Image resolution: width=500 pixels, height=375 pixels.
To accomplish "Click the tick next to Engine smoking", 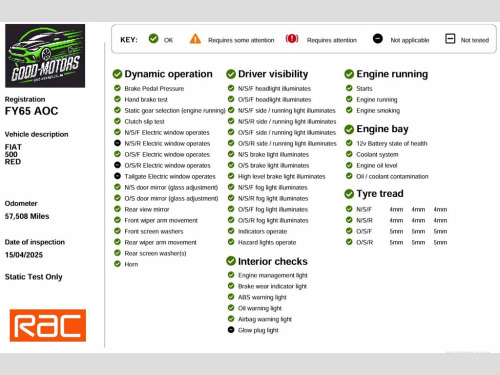I will pos(349,110).
